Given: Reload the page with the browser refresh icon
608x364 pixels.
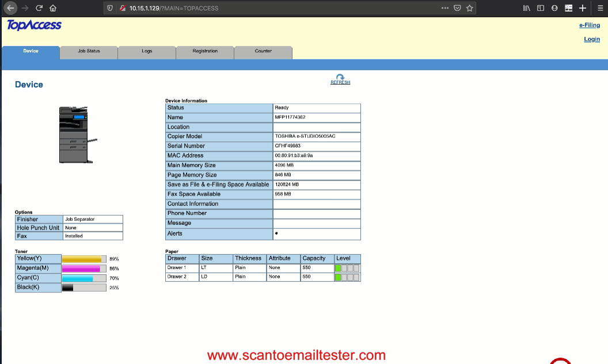Looking at the screenshot, I should (39, 8).
